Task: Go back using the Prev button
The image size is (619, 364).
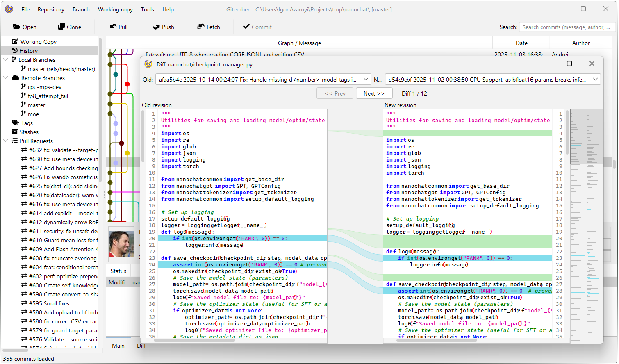Action: [335, 93]
